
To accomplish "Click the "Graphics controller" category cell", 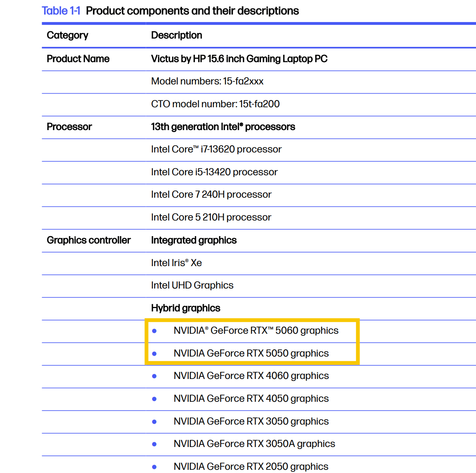I will [x=88, y=240].
